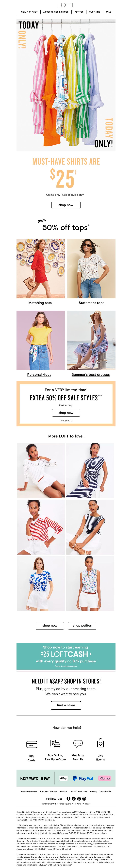132x868 pixels.
Task: Click the shop petites button
Action: point(82,625)
